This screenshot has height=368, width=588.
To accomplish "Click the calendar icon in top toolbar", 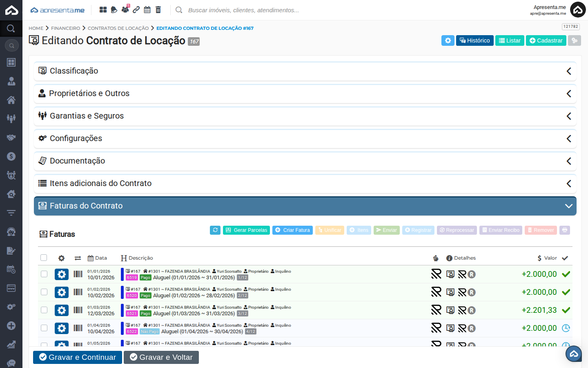I will pos(147,10).
